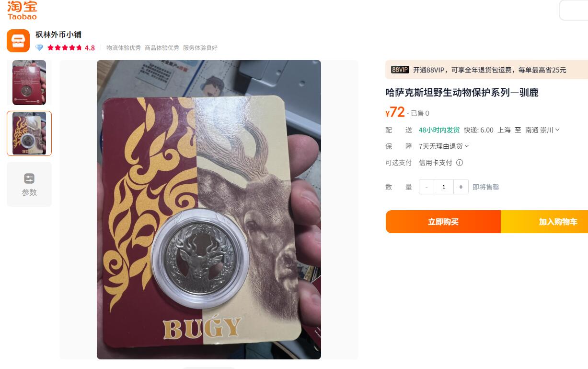
Task: Increase quantity with plus button
Action: tap(461, 187)
